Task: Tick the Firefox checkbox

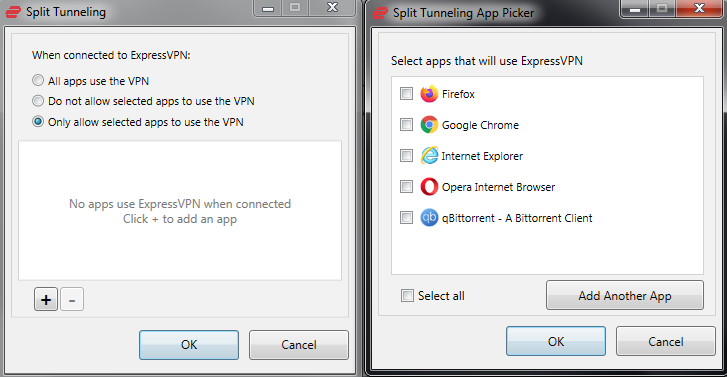Action: 406,94
